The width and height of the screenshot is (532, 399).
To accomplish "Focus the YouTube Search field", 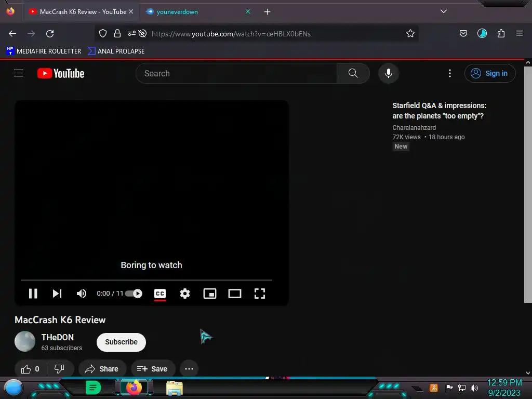I will click(236, 73).
